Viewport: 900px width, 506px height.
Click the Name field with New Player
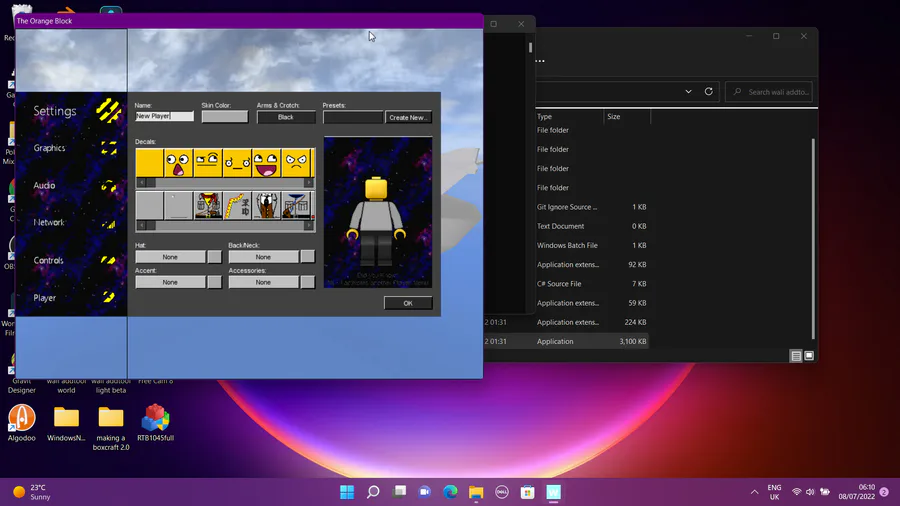pos(164,116)
